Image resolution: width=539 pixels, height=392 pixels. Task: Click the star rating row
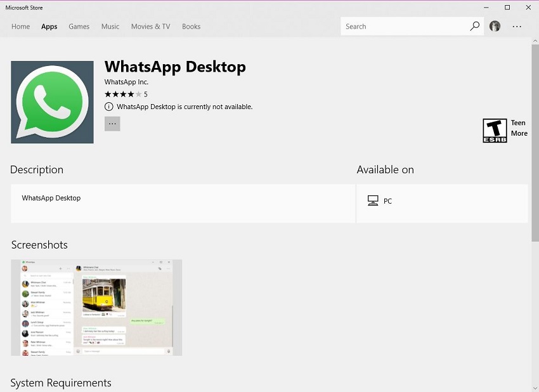pyautogui.click(x=123, y=95)
